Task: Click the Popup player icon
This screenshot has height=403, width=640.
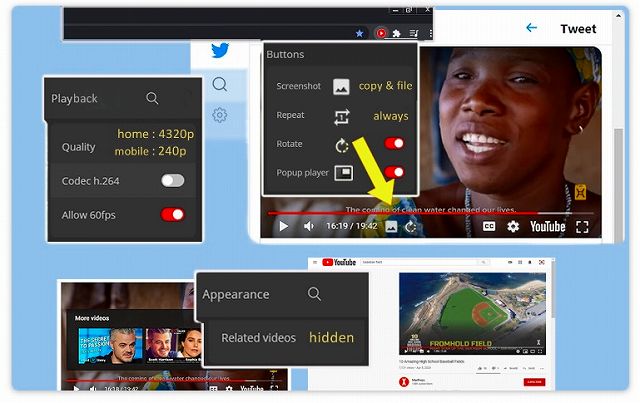Action: (343, 173)
